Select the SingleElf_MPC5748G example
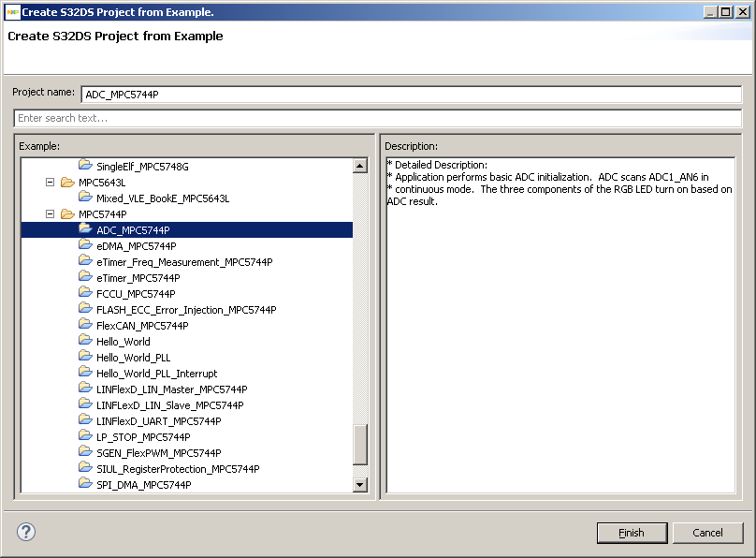Image resolution: width=756 pixels, height=558 pixels. 142,167
